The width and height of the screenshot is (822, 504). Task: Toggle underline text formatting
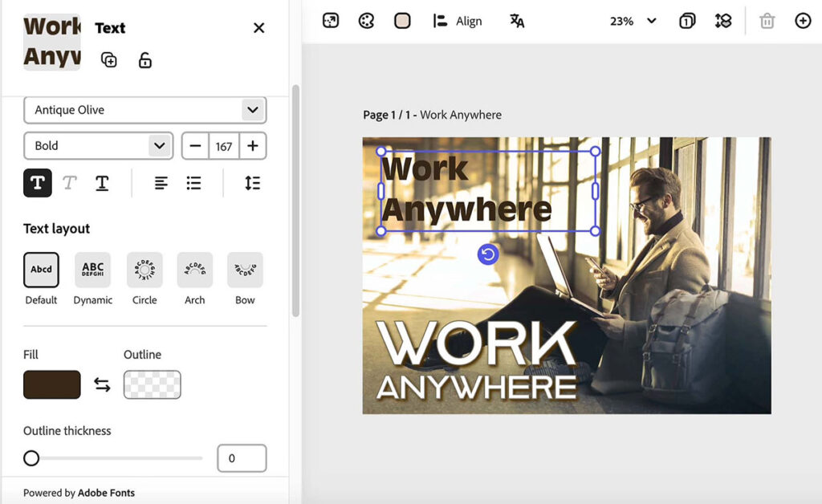pyautogui.click(x=102, y=183)
